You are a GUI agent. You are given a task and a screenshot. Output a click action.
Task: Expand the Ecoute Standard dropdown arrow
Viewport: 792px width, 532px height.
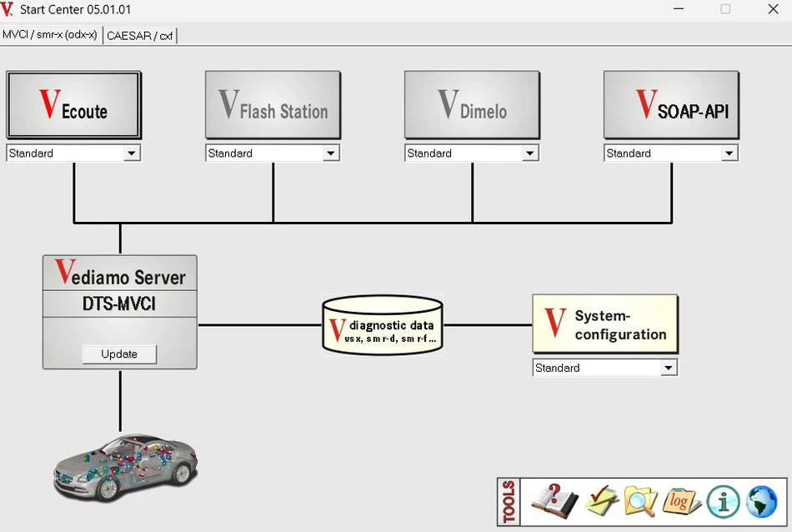[132, 153]
